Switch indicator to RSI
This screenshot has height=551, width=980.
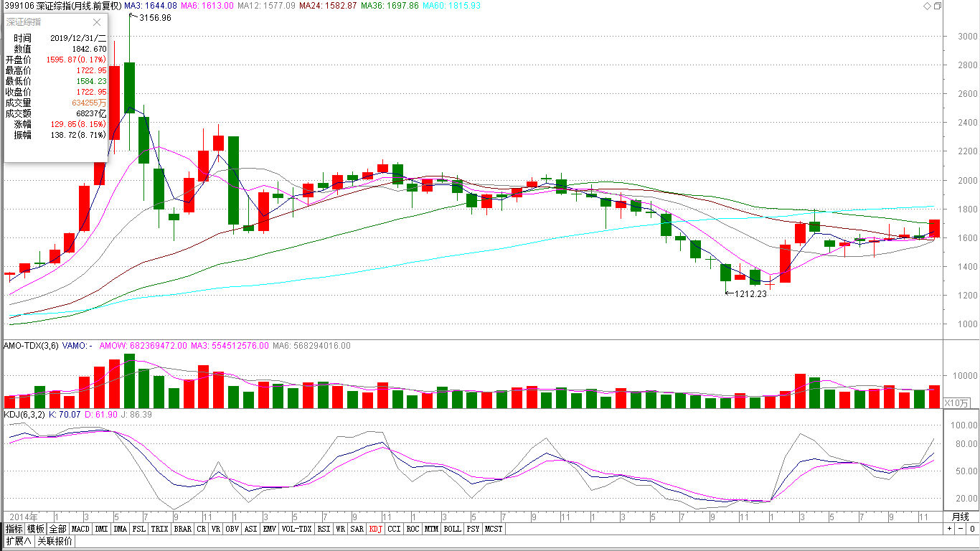[324, 529]
